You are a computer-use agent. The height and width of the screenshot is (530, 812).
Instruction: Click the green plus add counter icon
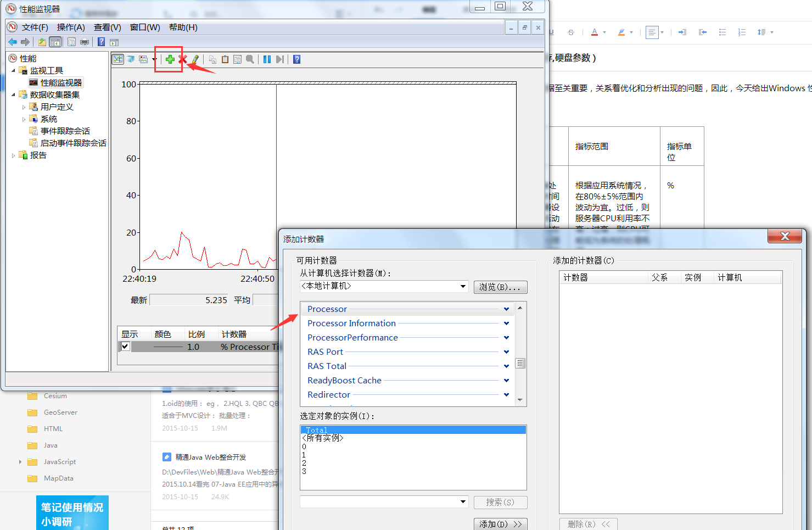(170, 59)
